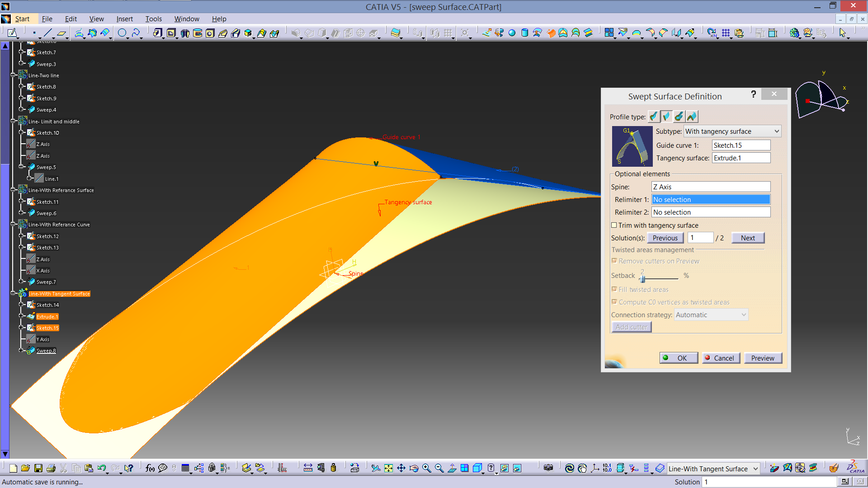
Task: Expand the Sweep.8 tree node
Action: 21,350
